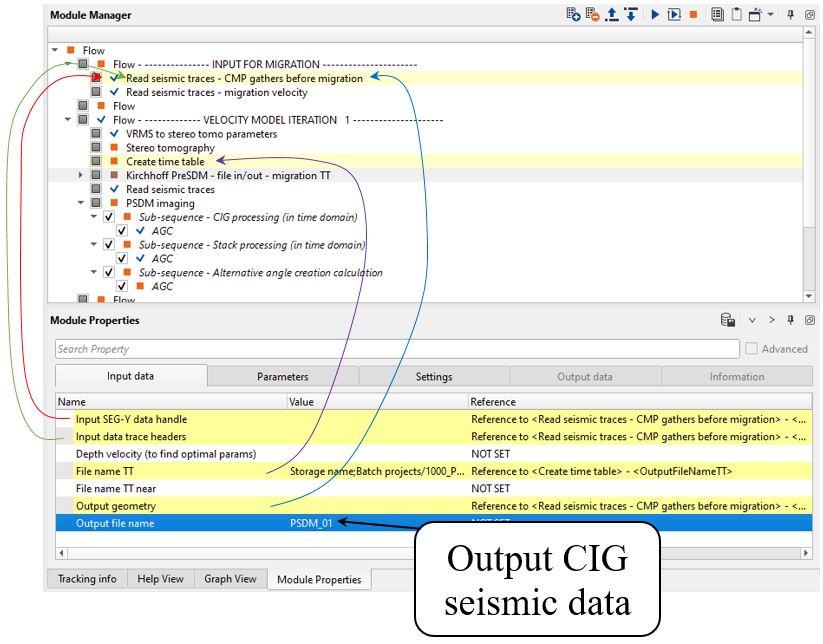This screenshot has height=644, width=823.
Task: Uncheck the CIG processing sub-sequence checkbox
Action: tap(108, 217)
